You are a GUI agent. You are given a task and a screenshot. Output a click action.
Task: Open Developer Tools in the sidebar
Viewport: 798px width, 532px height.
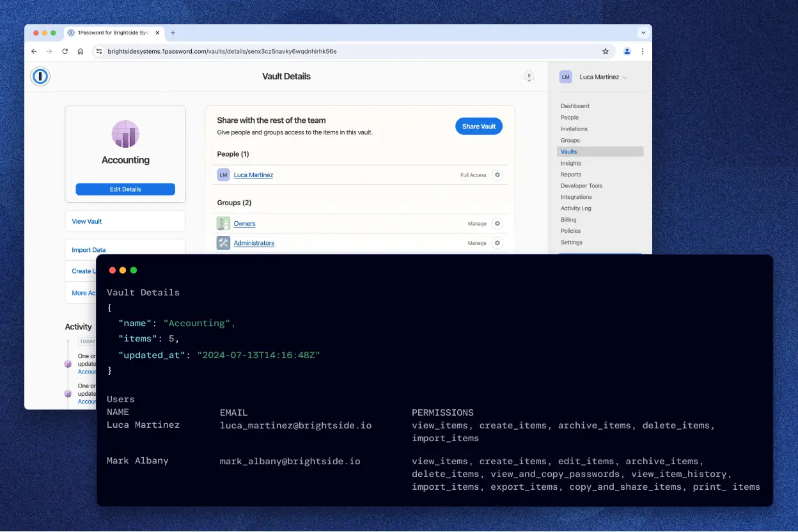[582, 186]
